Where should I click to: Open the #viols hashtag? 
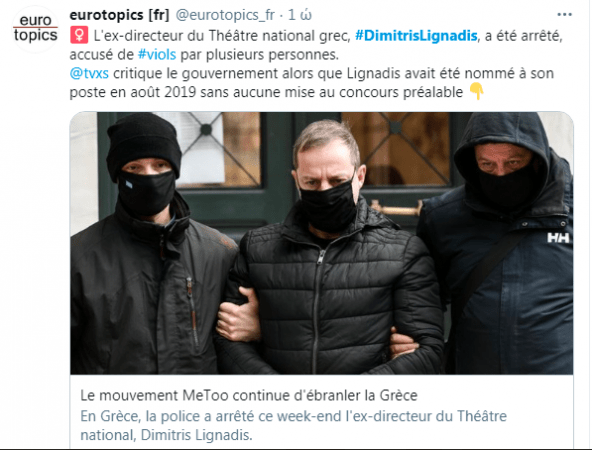[x=157, y=55]
